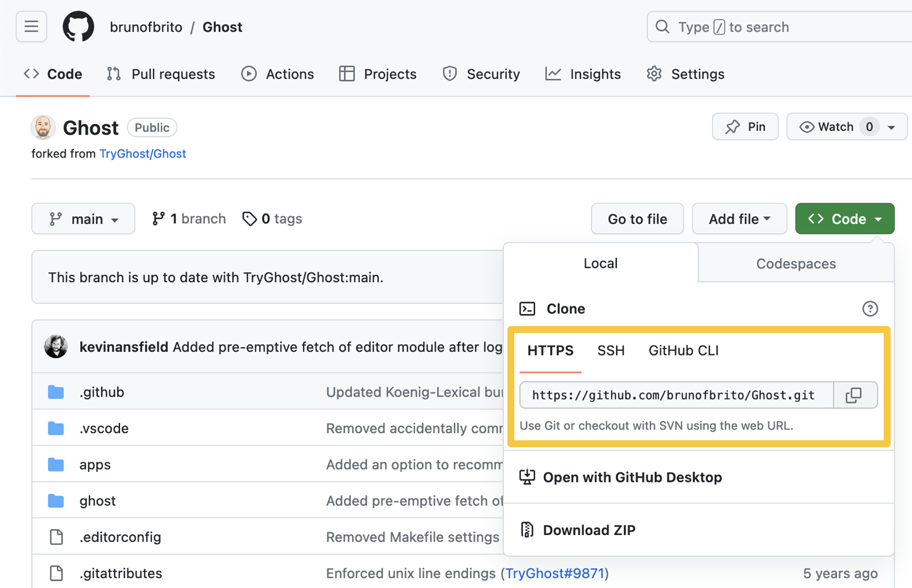Click the Go to file button
This screenshot has height=588, width=912.
point(637,219)
